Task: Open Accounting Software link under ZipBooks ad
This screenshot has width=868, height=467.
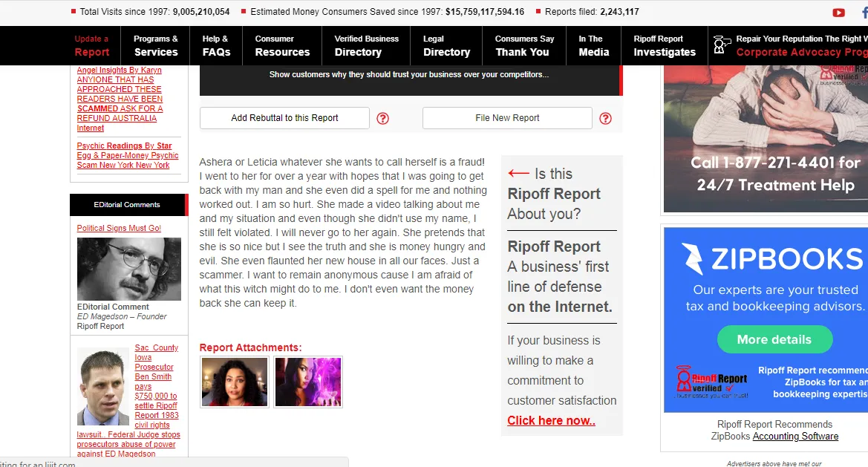Action: click(x=795, y=437)
